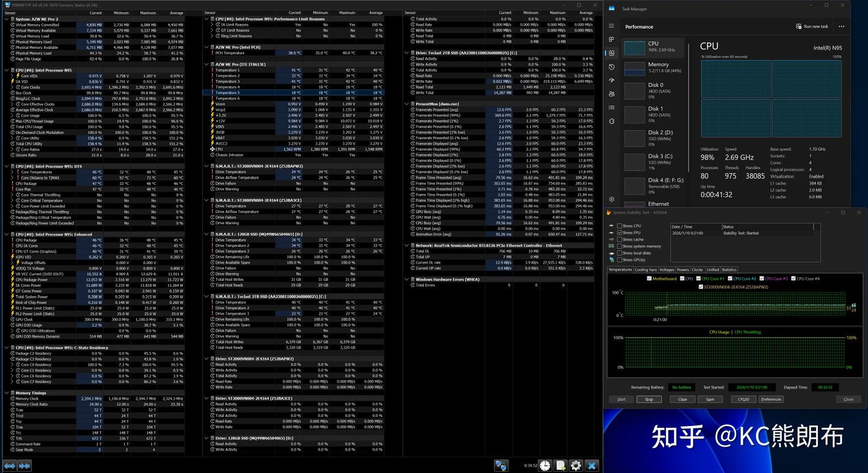Switch to the Voltages tab
This screenshot has height=473, width=868.
(x=667, y=270)
